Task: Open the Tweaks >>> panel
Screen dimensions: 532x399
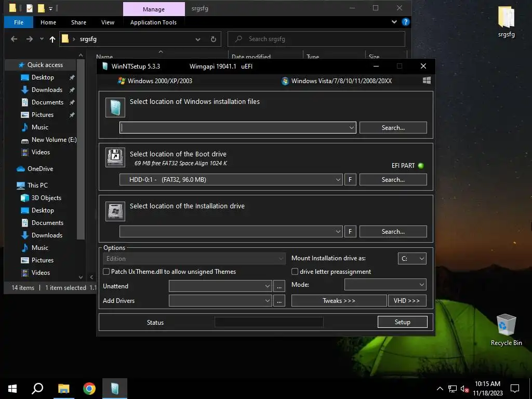Action: (x=339, y=301)
